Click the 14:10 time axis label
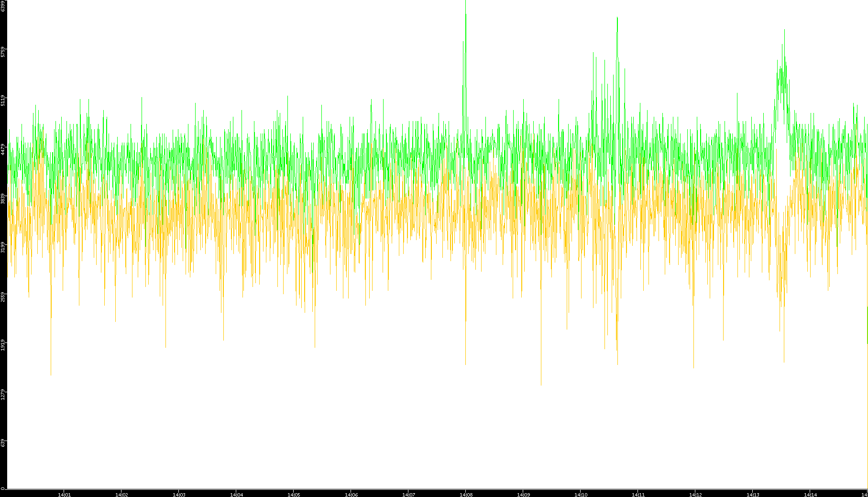This screenshot has width=868, height=497. pos(581,495)
